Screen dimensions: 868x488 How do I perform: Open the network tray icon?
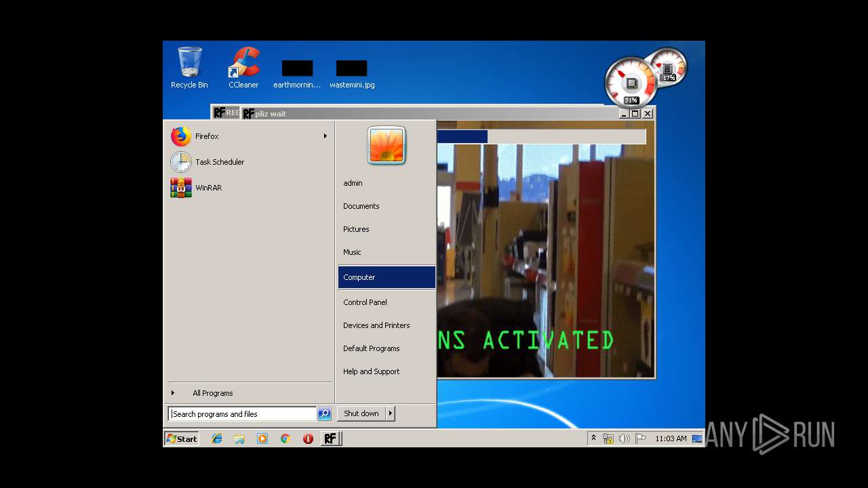pos(608,439)
